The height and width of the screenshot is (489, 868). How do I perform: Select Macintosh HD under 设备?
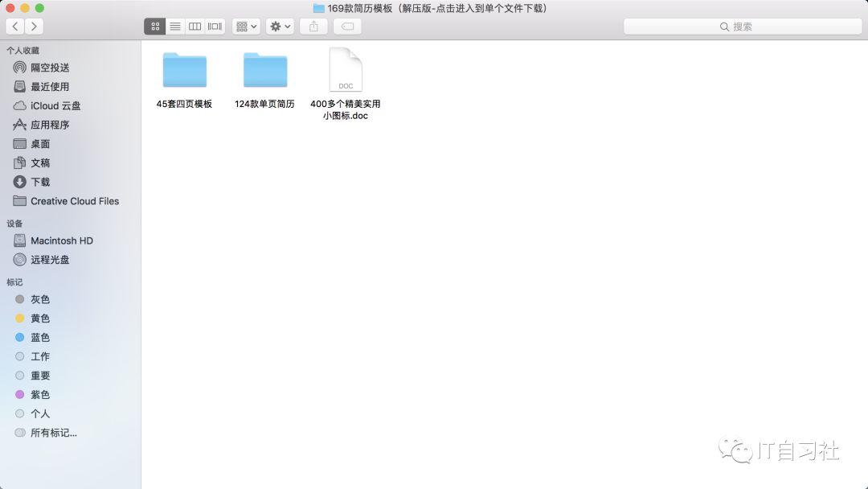click(63, 240)
